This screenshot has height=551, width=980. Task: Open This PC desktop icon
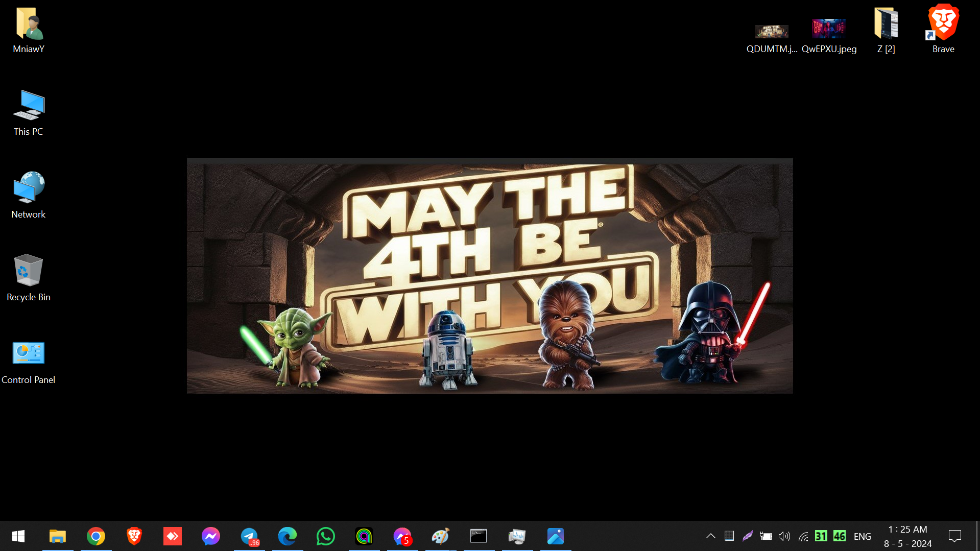click(x=29, y=112)
